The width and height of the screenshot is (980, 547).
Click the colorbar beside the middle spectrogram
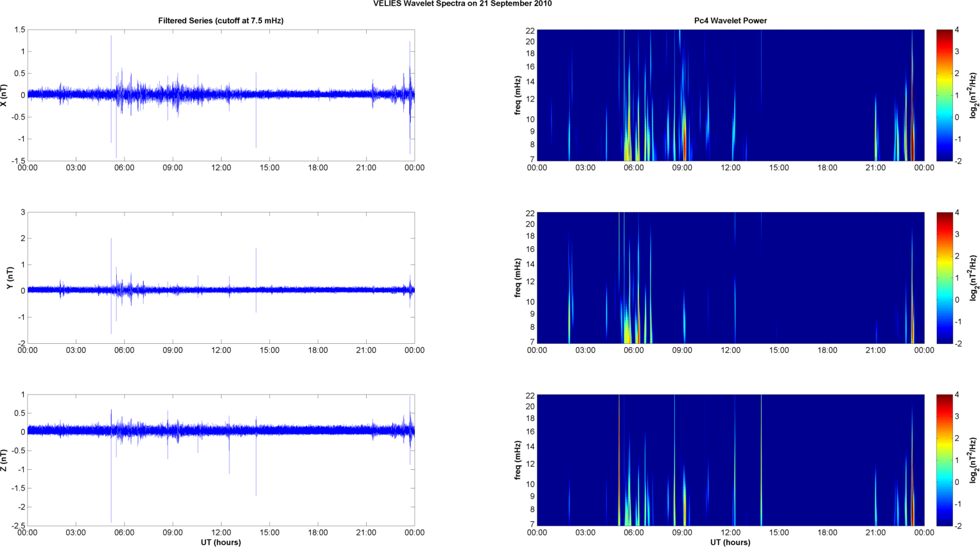944,278
